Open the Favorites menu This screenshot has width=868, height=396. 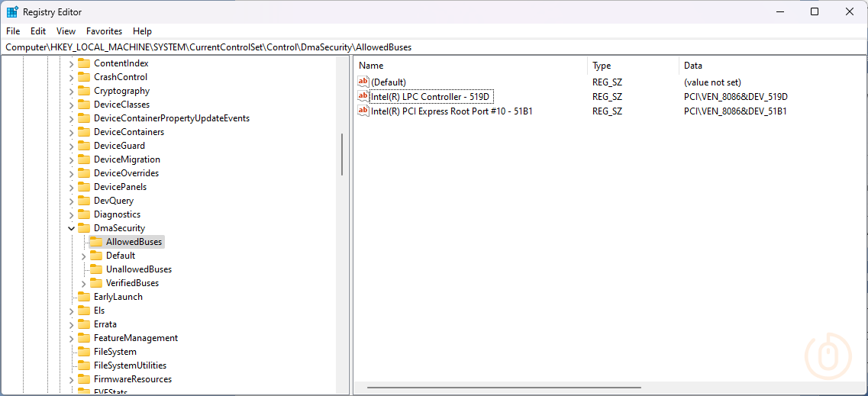pyautogui.click(x=104, y=31)
